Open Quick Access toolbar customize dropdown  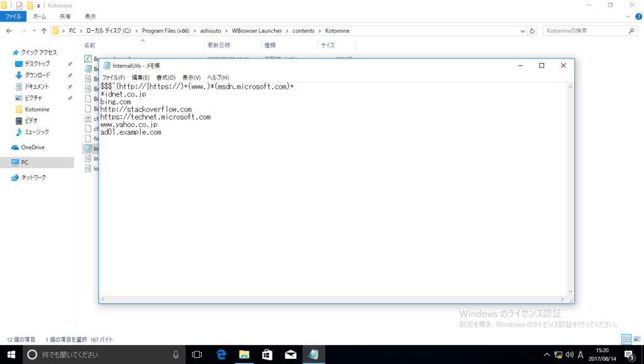[x=38, y=6]
